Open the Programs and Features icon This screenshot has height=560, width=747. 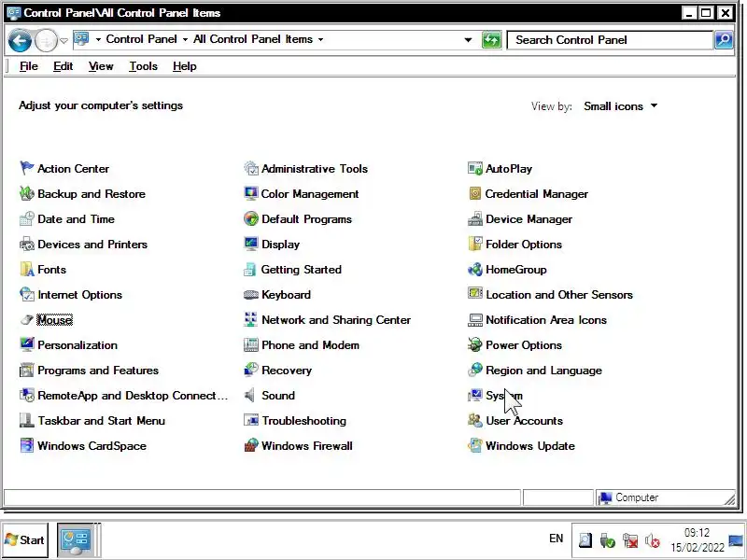pyautogui.click(x=27, y=370)
